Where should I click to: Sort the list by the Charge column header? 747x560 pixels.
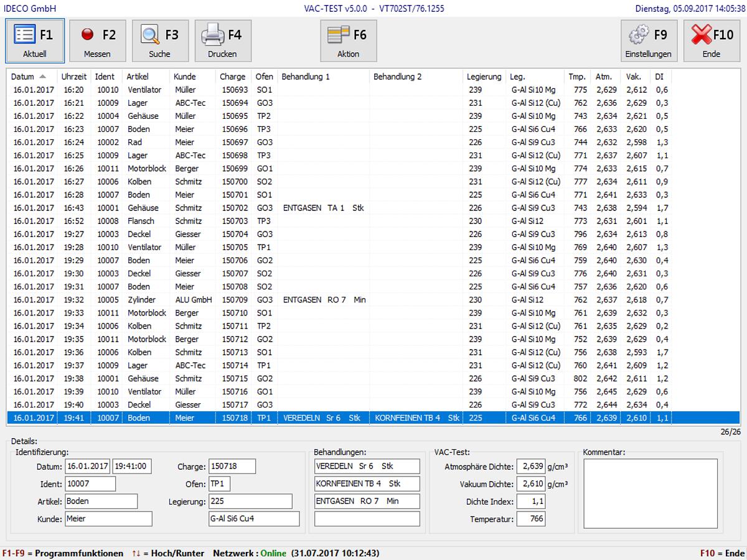coord(234,77)
